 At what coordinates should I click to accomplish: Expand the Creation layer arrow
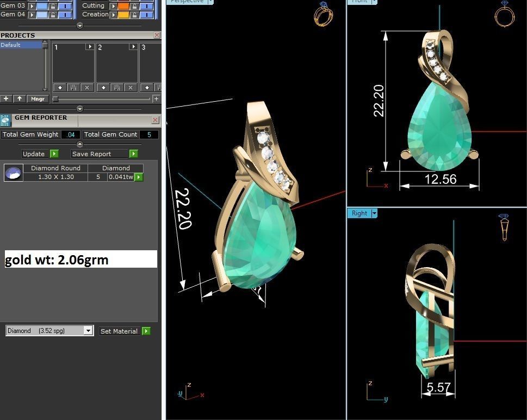click(114, 15)
